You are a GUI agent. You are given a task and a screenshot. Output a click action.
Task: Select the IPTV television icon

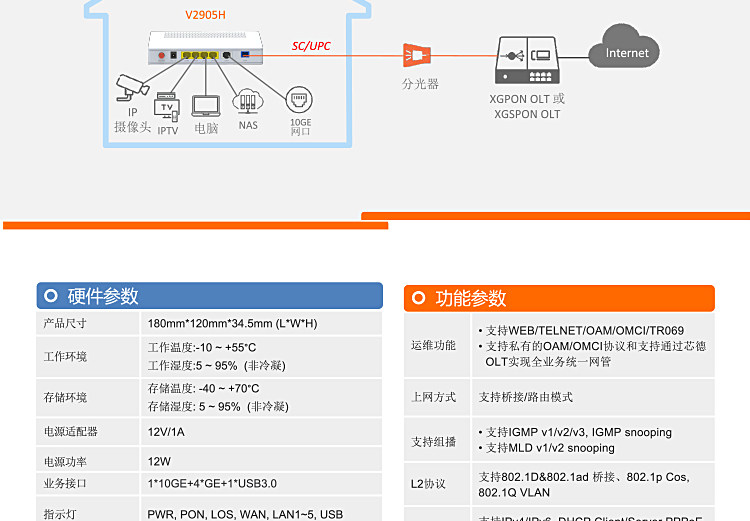pyautogui.click(x=167, y=107)
